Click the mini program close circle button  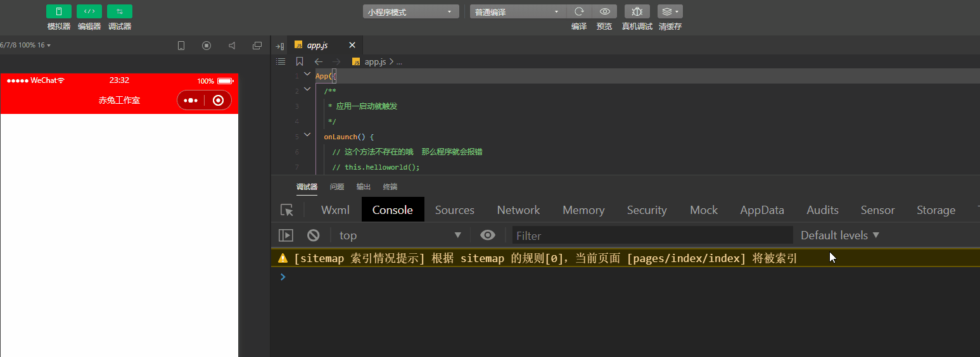pyautogui.click(x=218, y=100)
